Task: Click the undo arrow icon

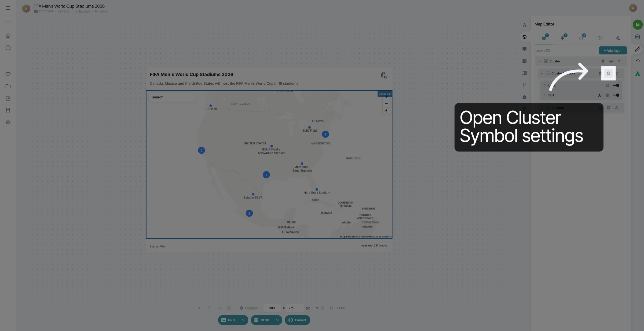Action: click(638, 61)
